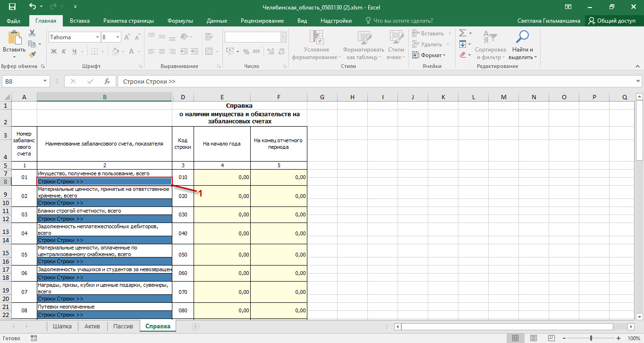
Task: Collapse the ribbon with chevron
Action: point(637,67)
